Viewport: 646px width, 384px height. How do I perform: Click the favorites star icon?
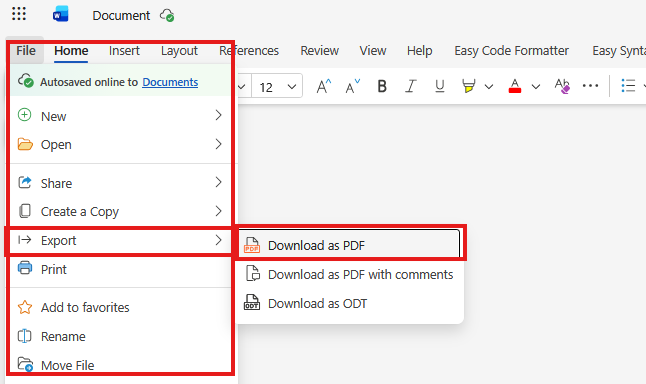pos(25,307)
